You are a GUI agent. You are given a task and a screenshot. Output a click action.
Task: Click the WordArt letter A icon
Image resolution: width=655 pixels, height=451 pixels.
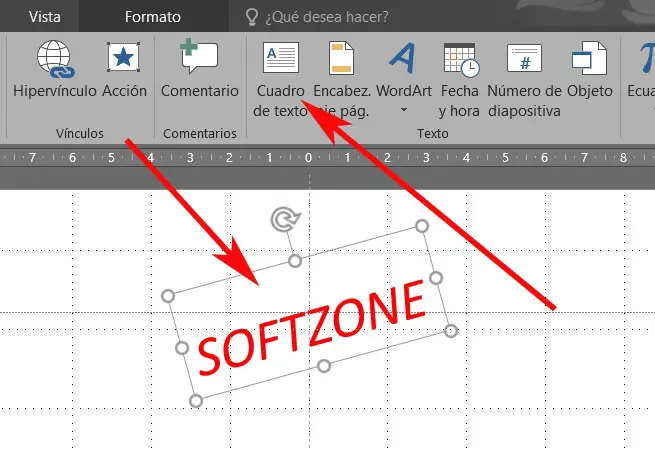[x=402, y=58]
